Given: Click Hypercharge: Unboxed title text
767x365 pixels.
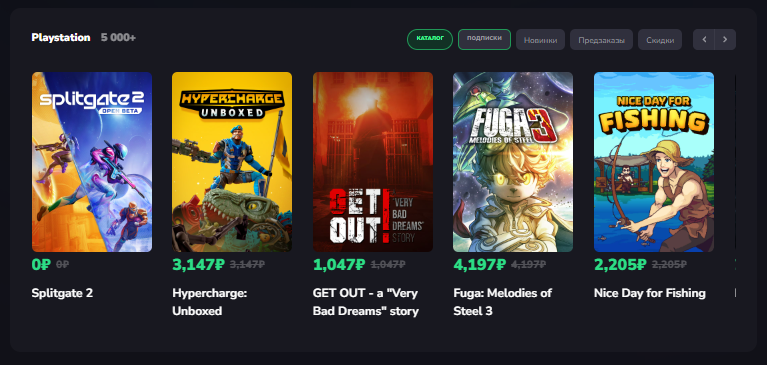Looking at the screenshot, I should pos(209,302).
